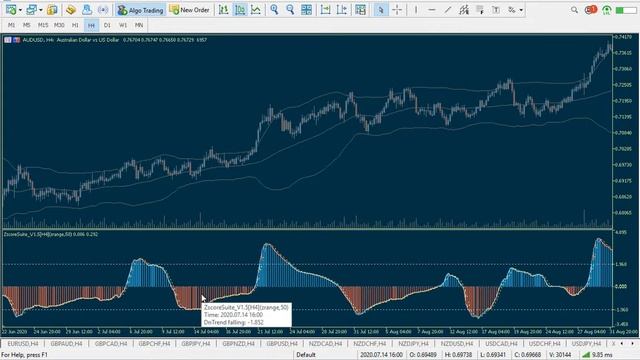Open the GBPNZD,H4 chart tab
Image resolution: width=640 pixels, height=360 pixels.
tap(239, 344)
